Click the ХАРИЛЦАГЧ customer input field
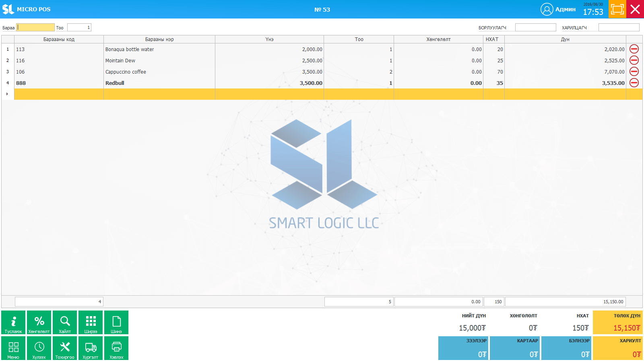Image resolution: width=644 pixels, height=362 pixels. coord(619,27)
